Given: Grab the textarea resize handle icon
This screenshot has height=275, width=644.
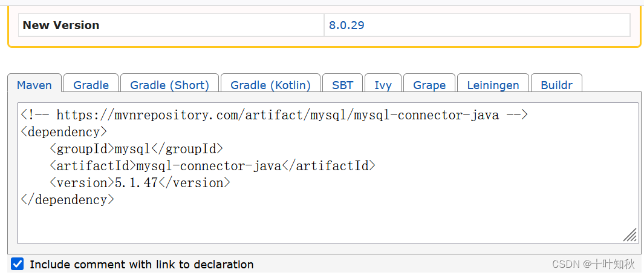Looking at the screenshot, I should 629,235.
